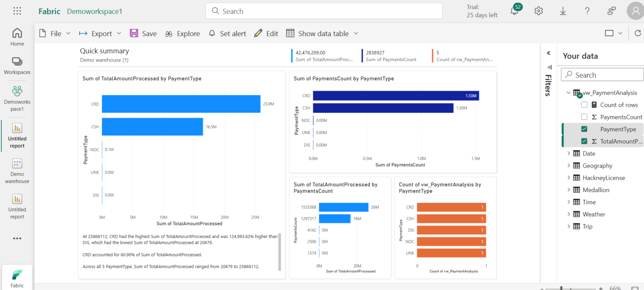Click Set alert bell button

(227, 34)
